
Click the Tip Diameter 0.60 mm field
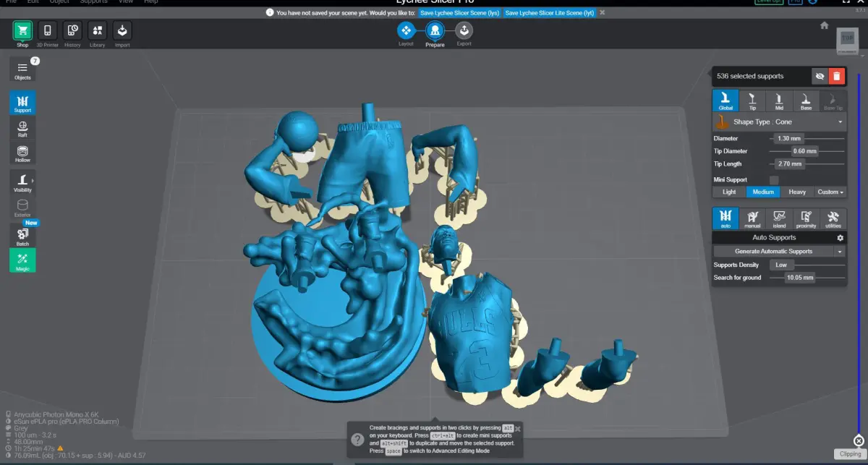tap(804, 151)
